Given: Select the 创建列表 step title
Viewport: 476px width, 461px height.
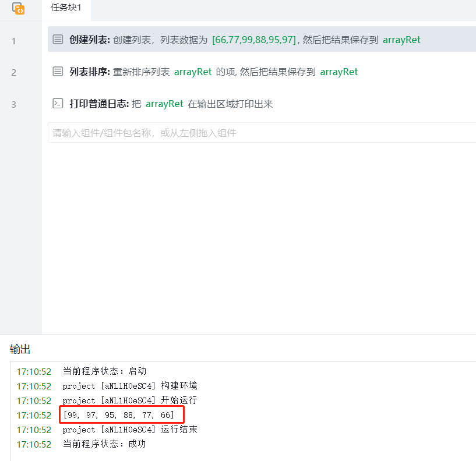Looking at the screenshot, I should pyautogui.click(x=89, y=40).
